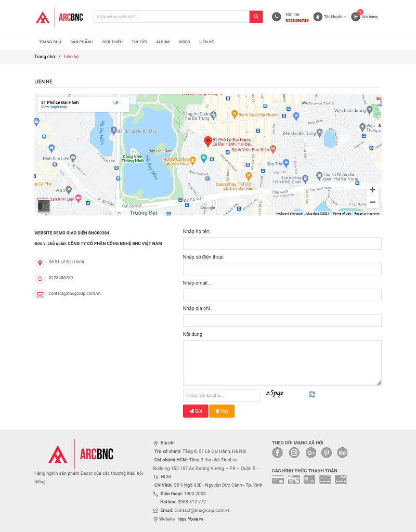
Task: Click the red search magnifier button
Action: pyautogui.click(x=256, y=17)
